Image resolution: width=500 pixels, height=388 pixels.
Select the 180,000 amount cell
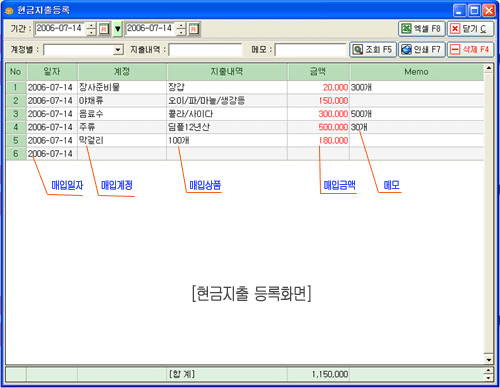coord(318,140)
